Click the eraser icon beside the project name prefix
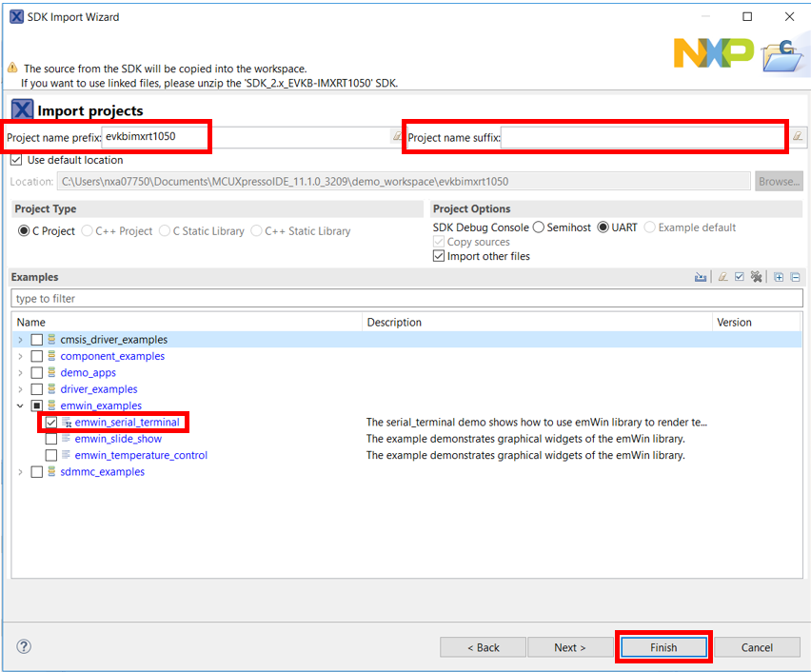 tap(397, 136)
